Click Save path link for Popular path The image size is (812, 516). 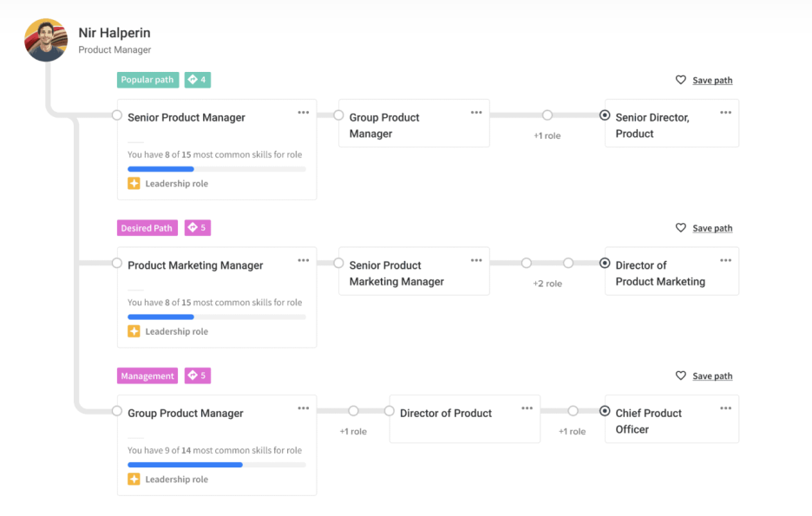coord(712,81)
